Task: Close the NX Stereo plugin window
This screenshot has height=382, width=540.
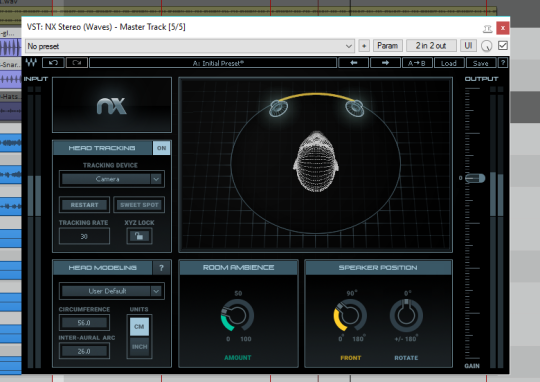Action: [503, 28]
